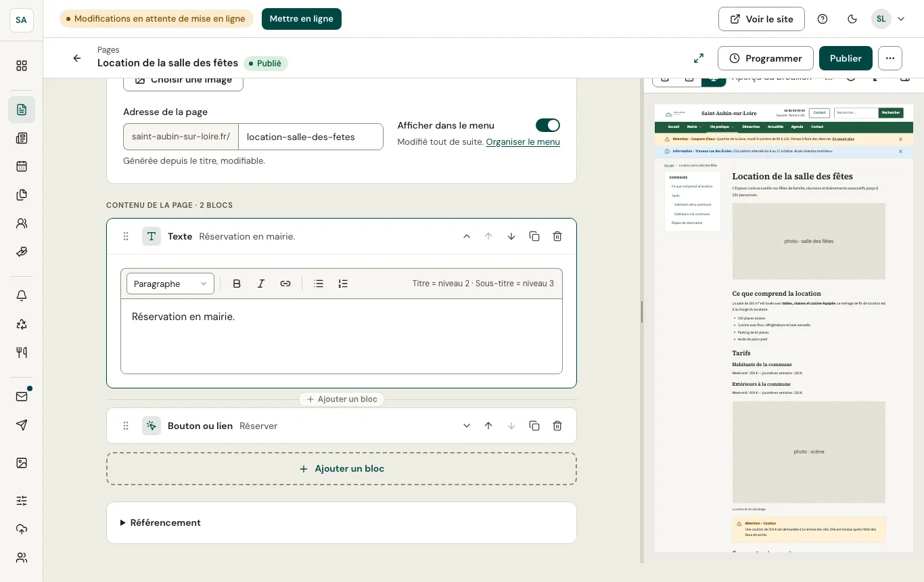Image resolution: width=924 pixels, height=582 pixels.
Task: Create a bulleted list in the editor
Action: pos(319,284)
